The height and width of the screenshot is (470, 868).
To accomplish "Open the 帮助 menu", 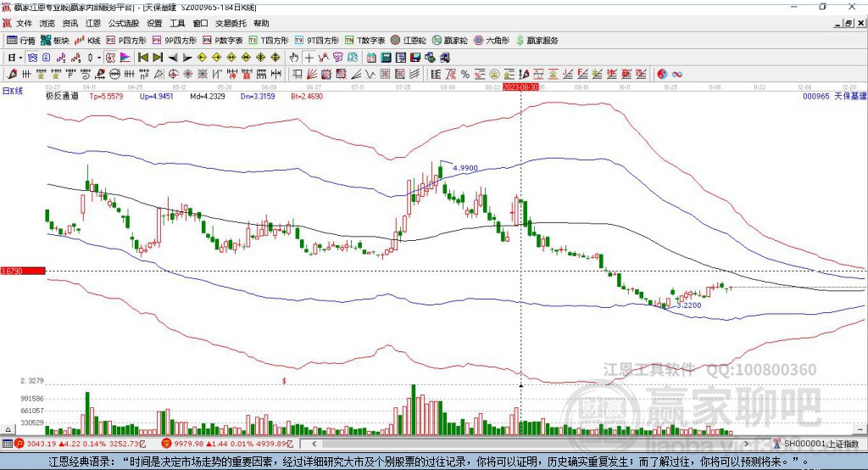I will [x=261, y=23].
